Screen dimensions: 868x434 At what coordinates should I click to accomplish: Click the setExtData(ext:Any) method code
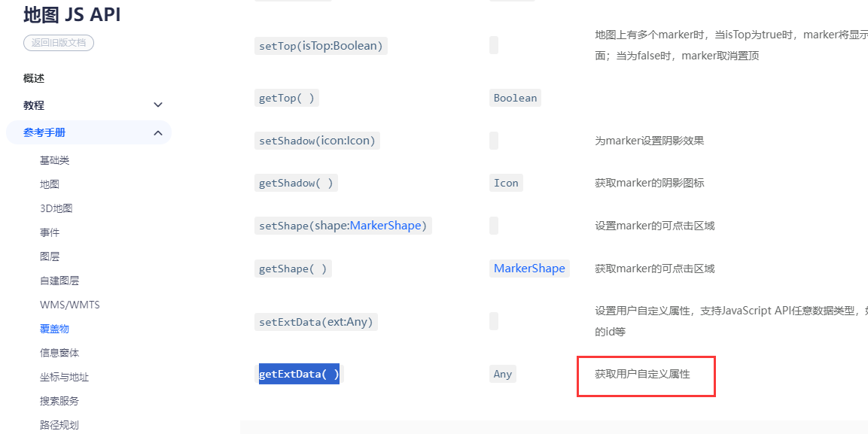pos(316,322)
